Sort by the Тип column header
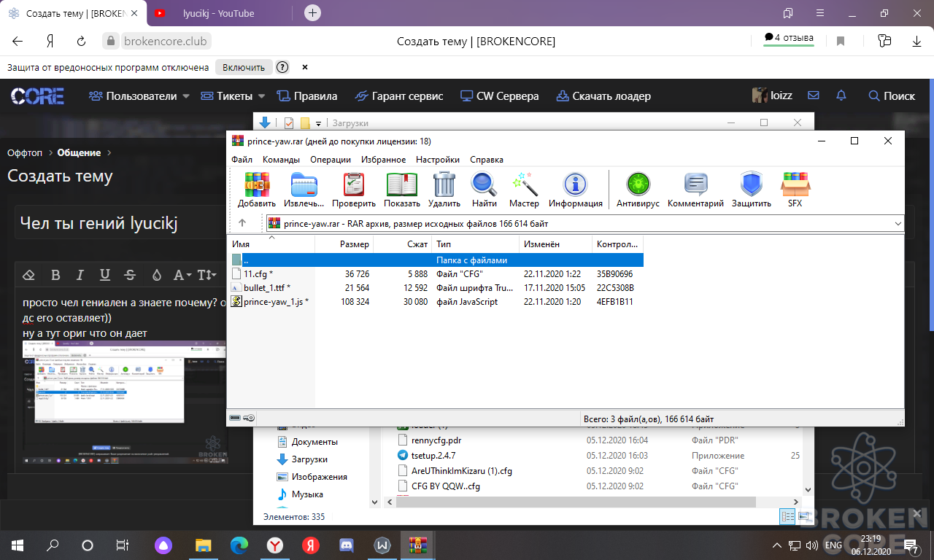 (475, 244)
